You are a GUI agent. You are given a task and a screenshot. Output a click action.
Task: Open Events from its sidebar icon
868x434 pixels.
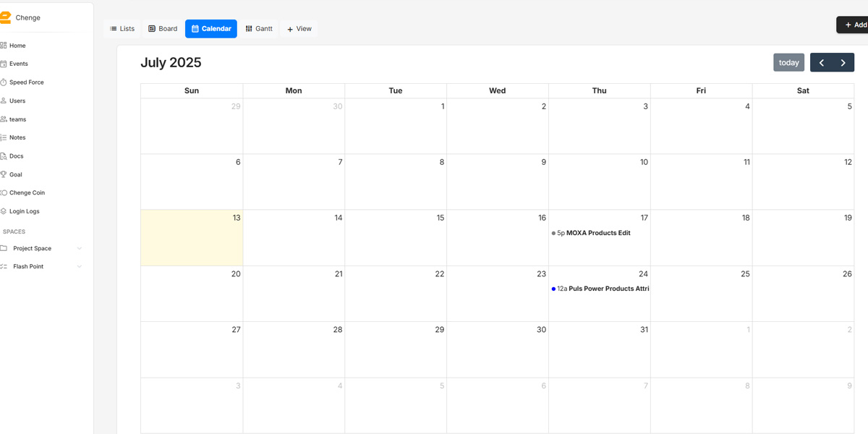[4, 64]
